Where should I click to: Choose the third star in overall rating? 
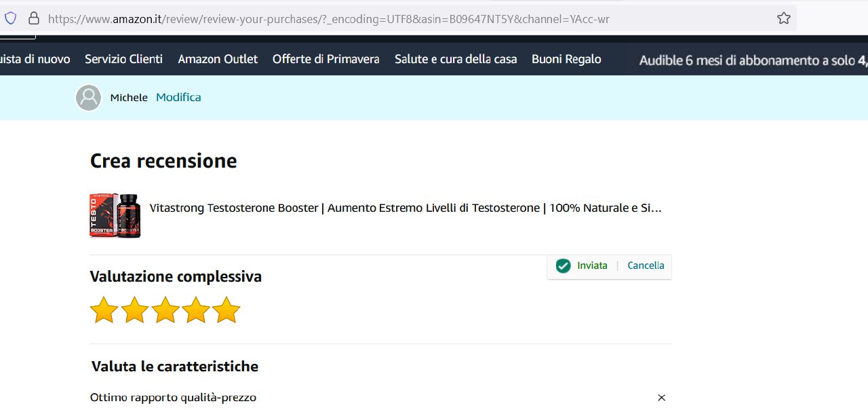tap(165, 310)
